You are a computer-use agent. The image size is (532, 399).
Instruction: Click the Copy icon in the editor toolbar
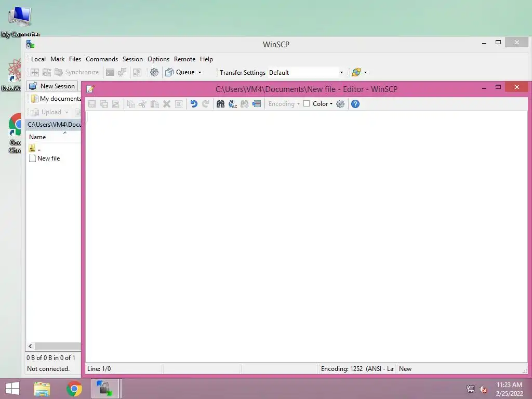coord(130,104)
